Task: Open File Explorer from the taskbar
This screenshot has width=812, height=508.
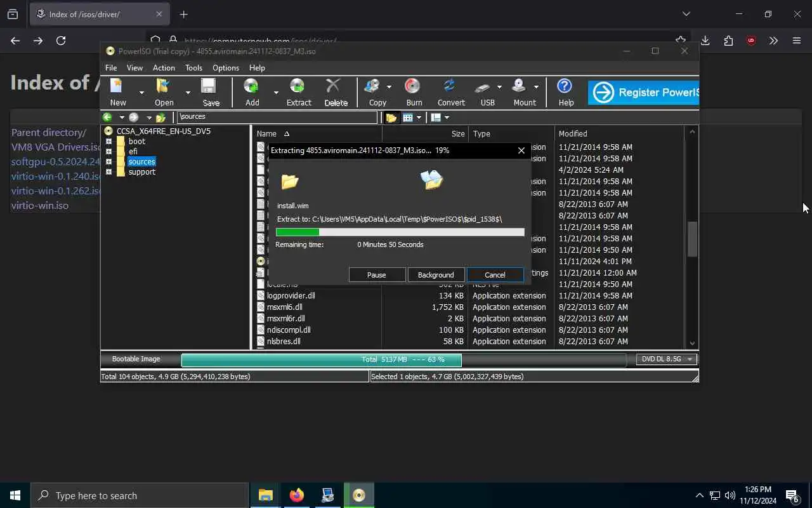Action: pyautogui.click(x=266, y=495)
